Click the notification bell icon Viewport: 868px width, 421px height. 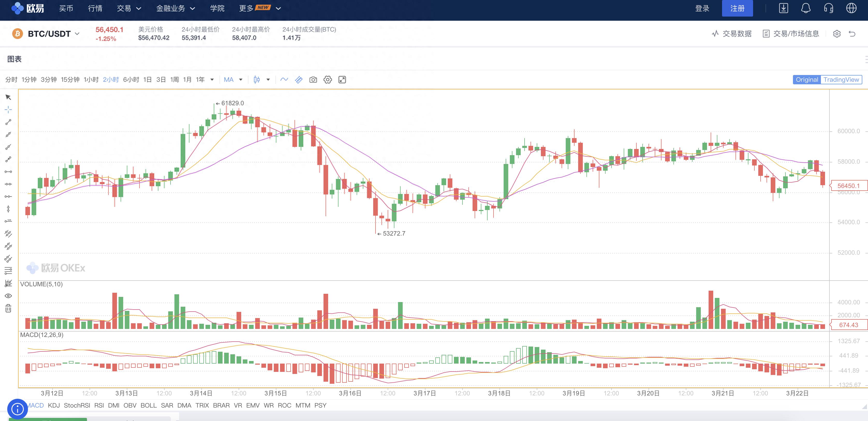pos(806,9)
